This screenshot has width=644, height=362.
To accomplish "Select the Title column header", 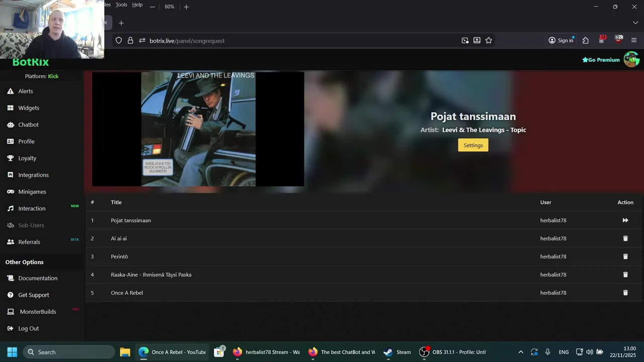I will (x=116, y=202).
